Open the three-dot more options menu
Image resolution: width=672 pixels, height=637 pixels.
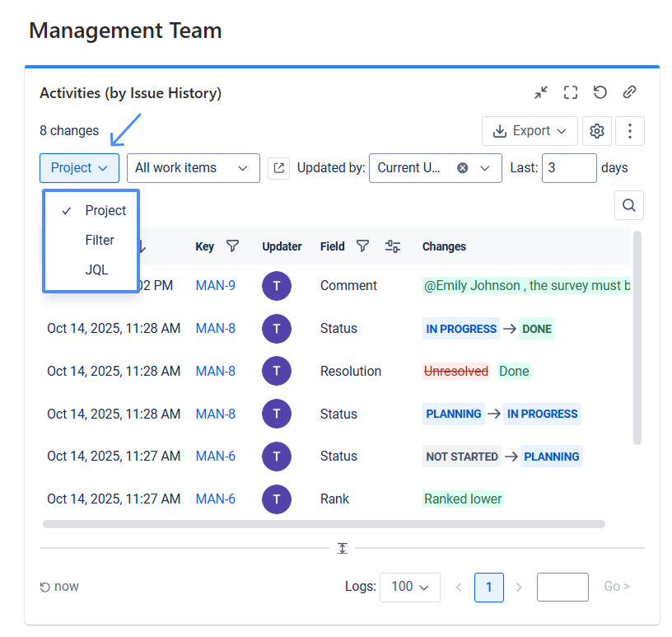tap(630, 131)
